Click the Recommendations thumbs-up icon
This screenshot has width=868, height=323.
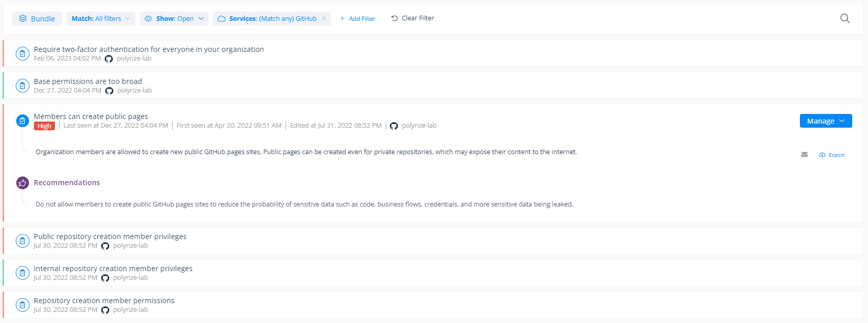click(x=22, y=183)
